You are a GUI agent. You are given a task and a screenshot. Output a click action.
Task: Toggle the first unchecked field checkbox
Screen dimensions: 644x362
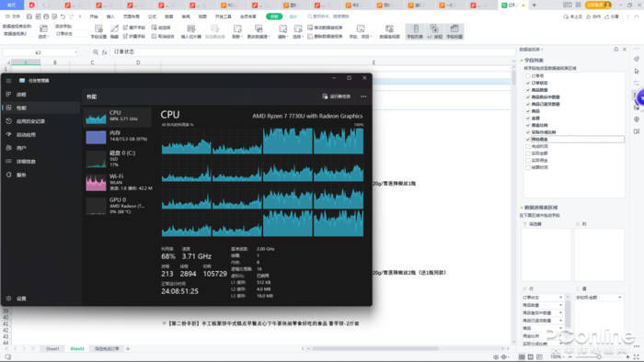click(x=528, y=76)
